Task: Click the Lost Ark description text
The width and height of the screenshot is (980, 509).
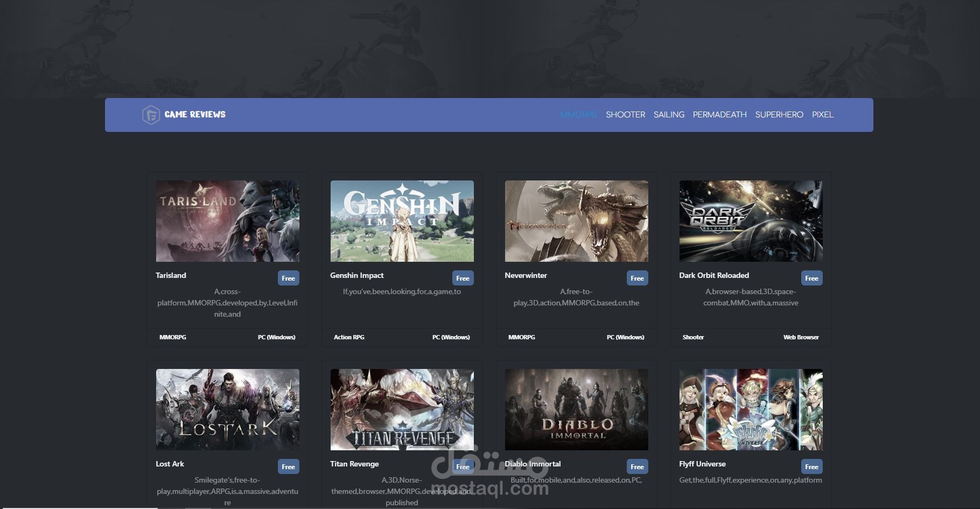Action: pos(227,491)
